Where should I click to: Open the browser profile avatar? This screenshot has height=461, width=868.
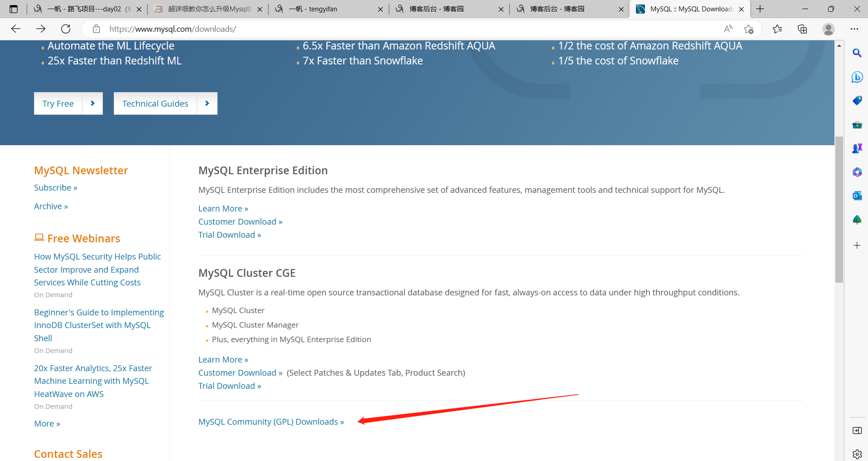[x=829, y=29]
